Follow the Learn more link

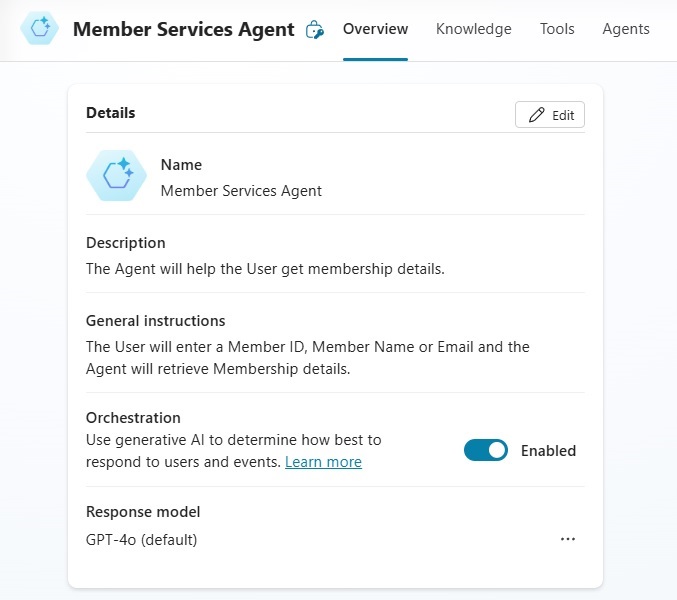[323, 462]
